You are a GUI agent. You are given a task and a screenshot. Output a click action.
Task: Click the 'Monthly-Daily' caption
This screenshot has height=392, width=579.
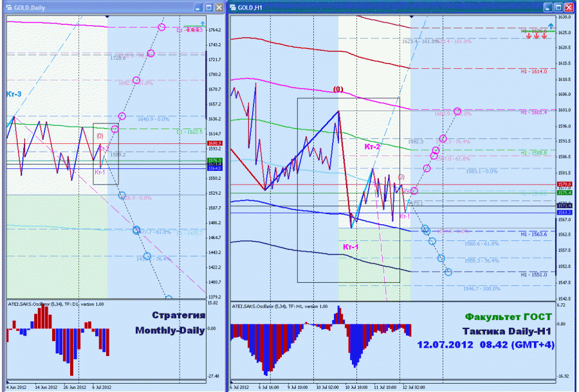point(170,330)
